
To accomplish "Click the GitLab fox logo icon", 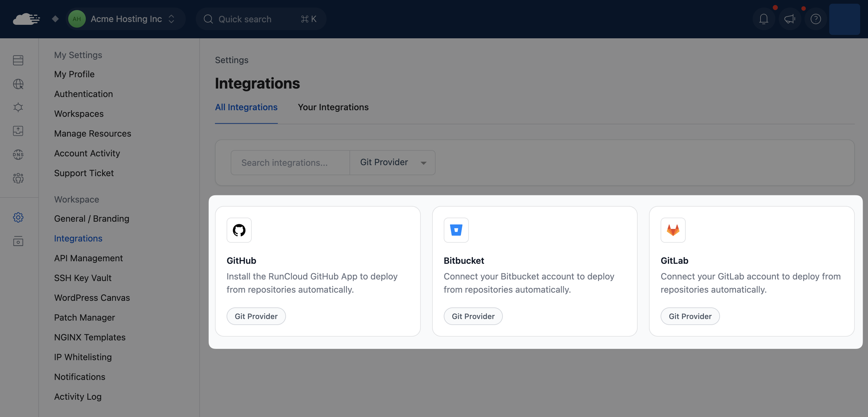I will (x=673, y=230).
